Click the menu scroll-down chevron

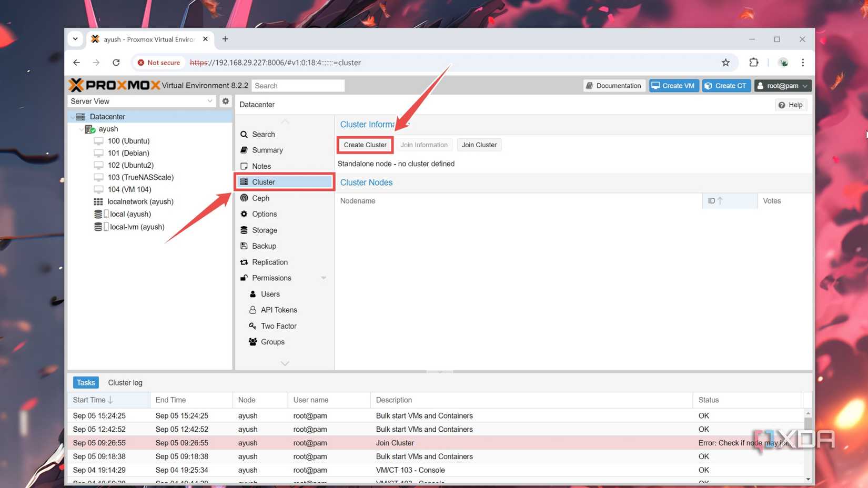point(285,363)
